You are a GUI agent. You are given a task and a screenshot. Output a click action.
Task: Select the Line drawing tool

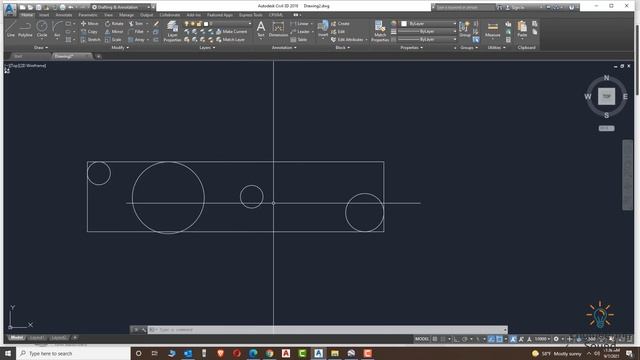tap(11, 29)
